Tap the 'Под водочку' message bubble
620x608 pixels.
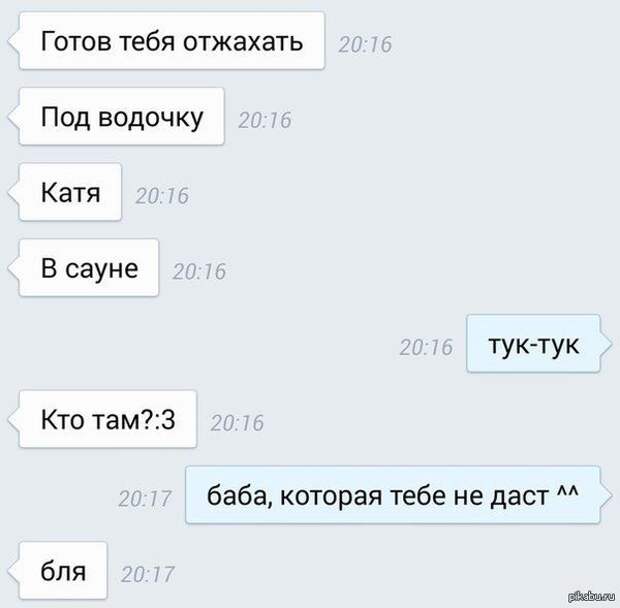click(121, 117)
